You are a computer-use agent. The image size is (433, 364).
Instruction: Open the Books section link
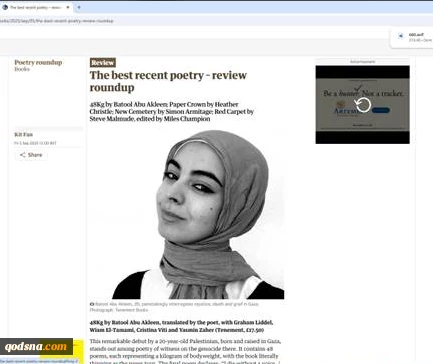coord(22,69)
